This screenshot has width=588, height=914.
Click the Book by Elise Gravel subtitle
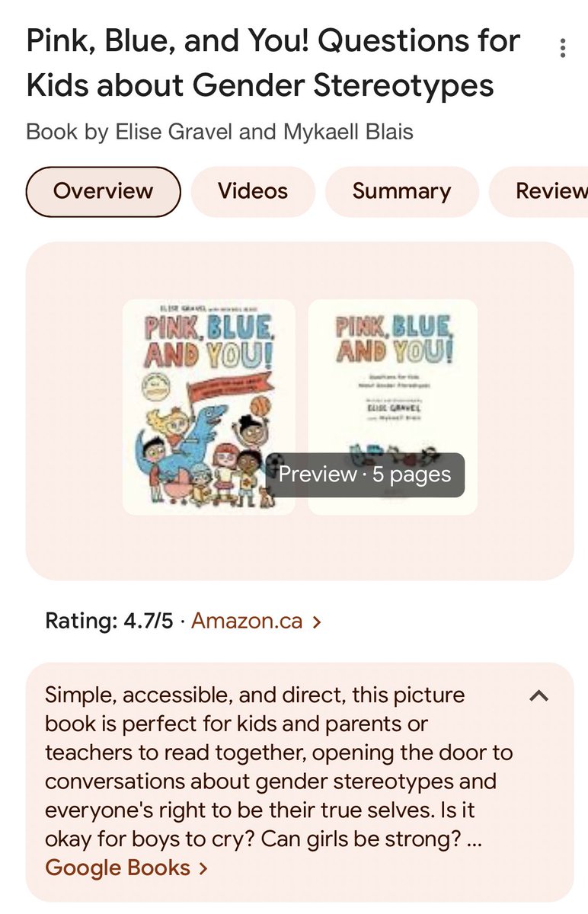point(219,132)
